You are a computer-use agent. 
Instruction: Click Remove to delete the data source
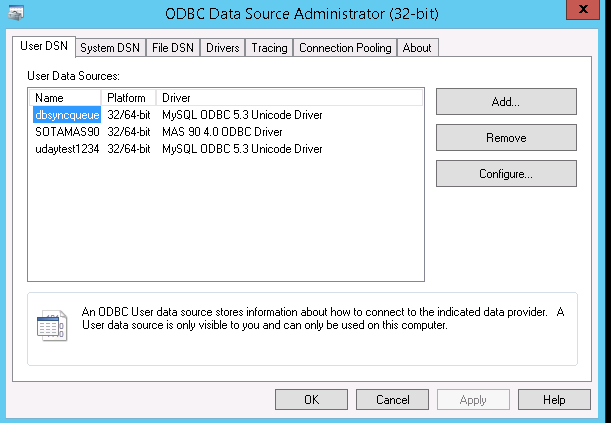(x=506, y=138)
